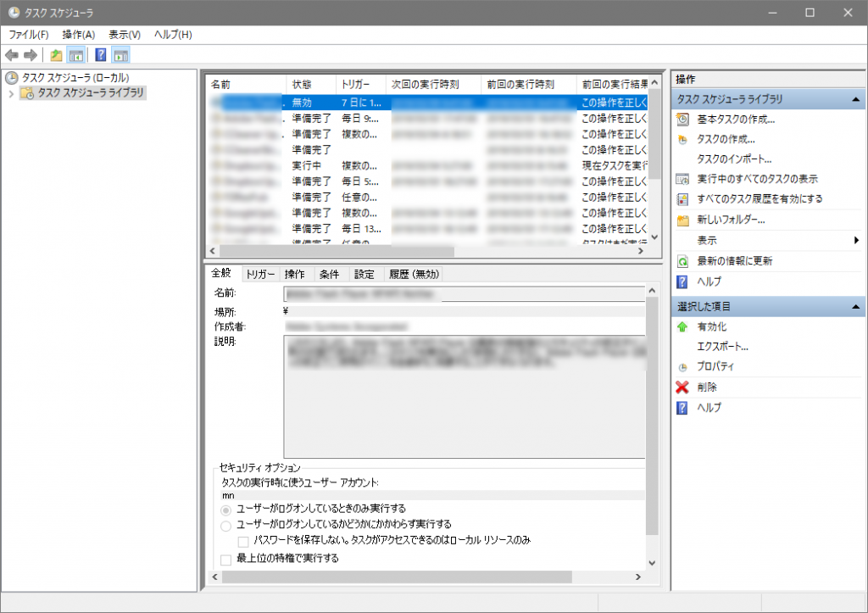Click the folder up toolbar icon
The image size is (868, 613).
coord(56,55)
